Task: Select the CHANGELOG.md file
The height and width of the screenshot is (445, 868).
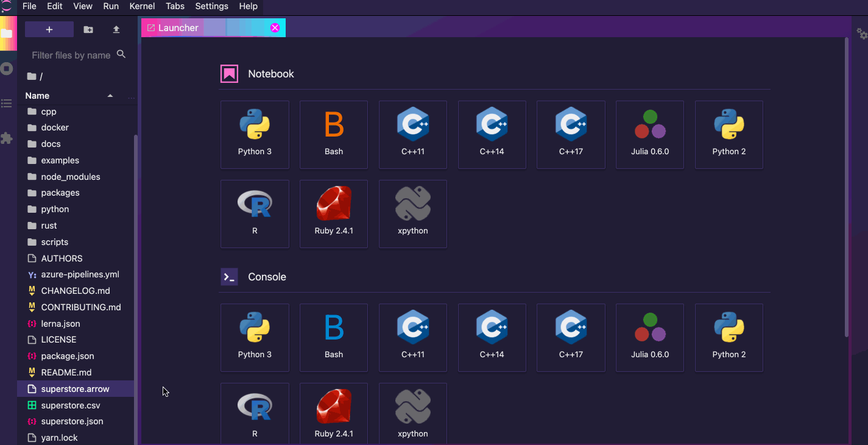Action: [x=76, y=291]
